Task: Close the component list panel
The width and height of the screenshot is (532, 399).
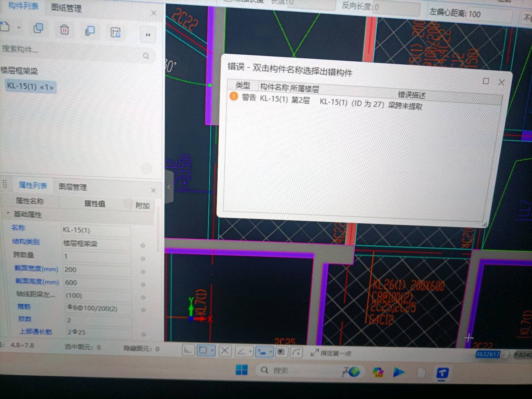Action: click(x=154, y=13)
